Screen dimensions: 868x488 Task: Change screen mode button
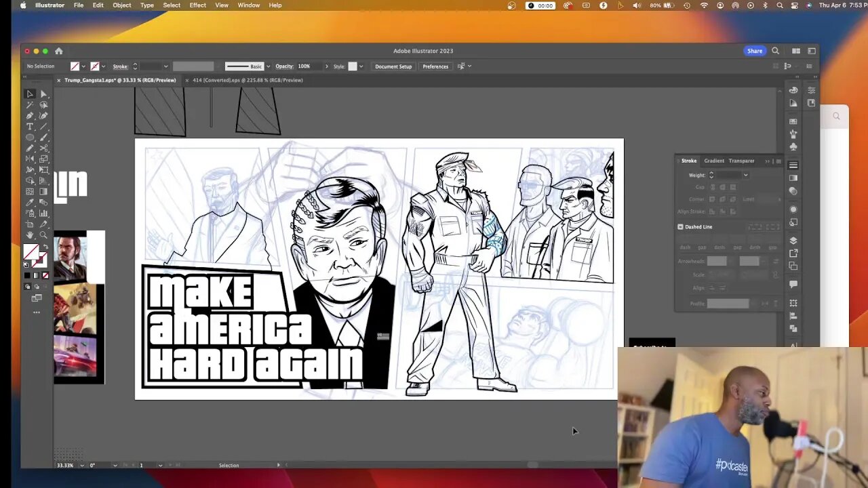37,298
